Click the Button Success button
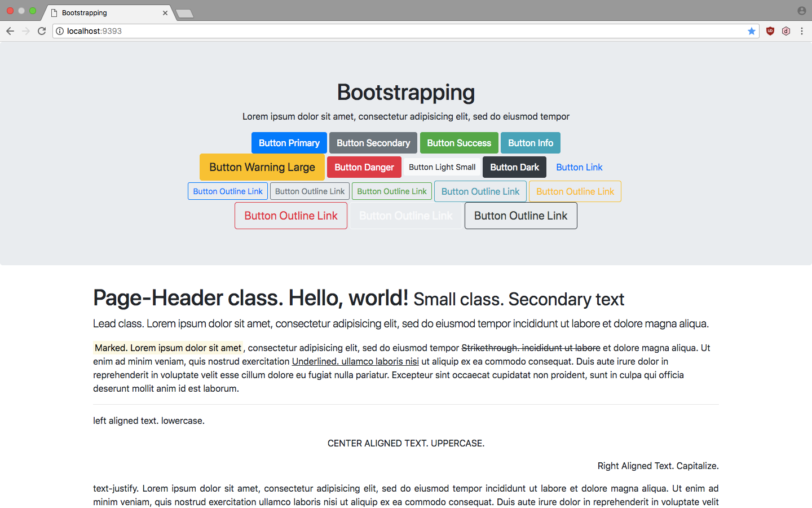 459,143
